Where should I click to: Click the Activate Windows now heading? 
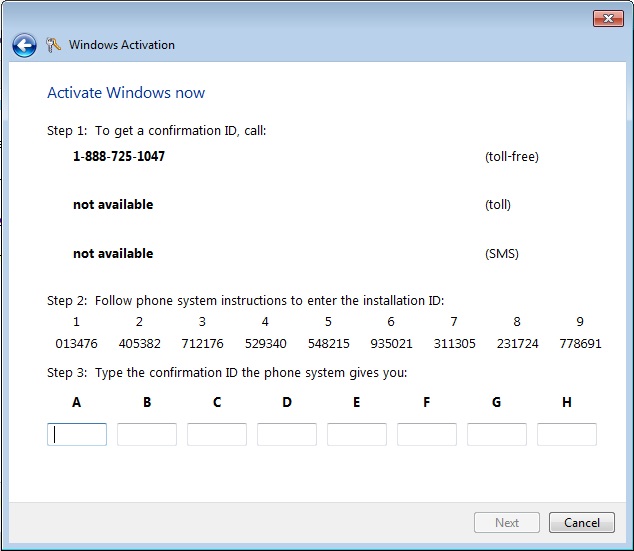click(x=126, y=93)
